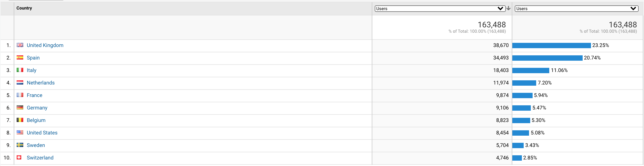Click the Germany flag icon

tap(20, 108)
